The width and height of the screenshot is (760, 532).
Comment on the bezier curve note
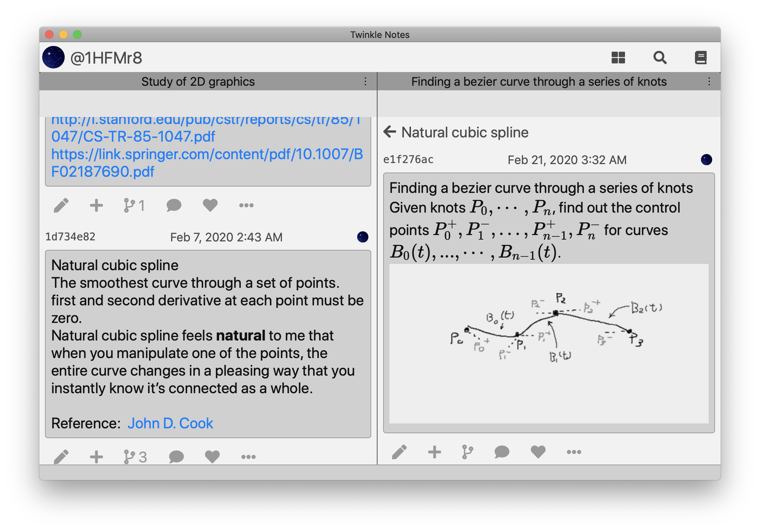(x=502, y=452)
